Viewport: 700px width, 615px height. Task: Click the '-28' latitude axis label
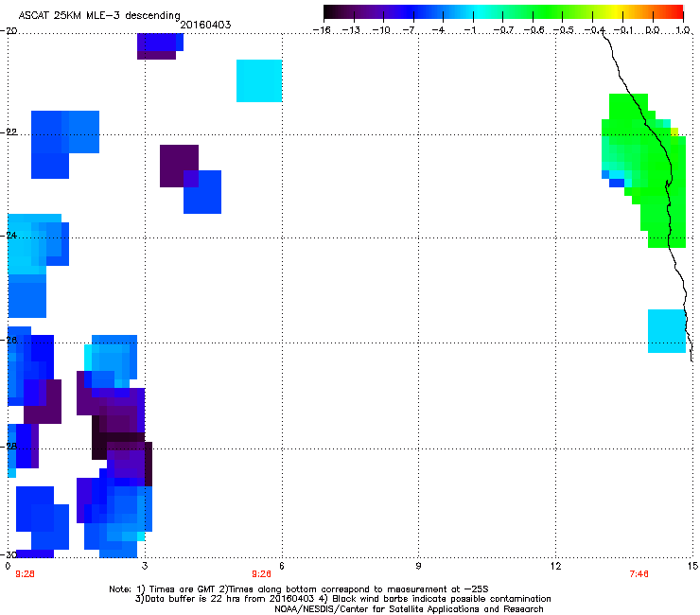9,447
